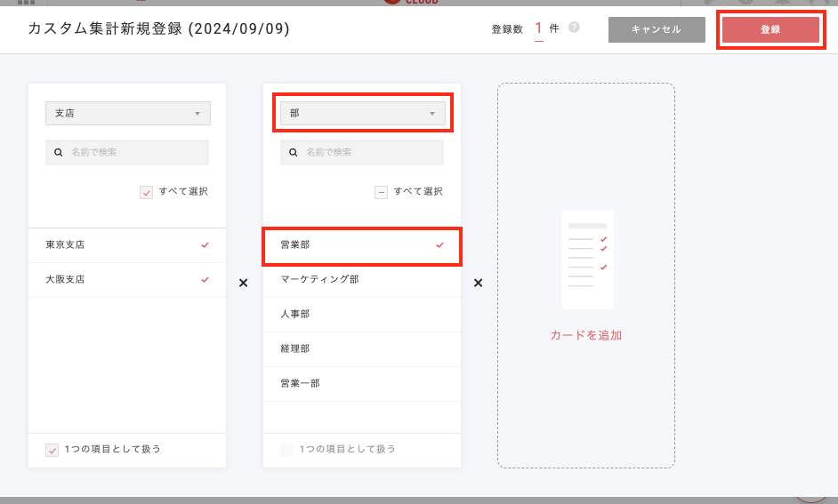Open the 部 dropdown
838x504 pixels.
[x=363, y=113]
